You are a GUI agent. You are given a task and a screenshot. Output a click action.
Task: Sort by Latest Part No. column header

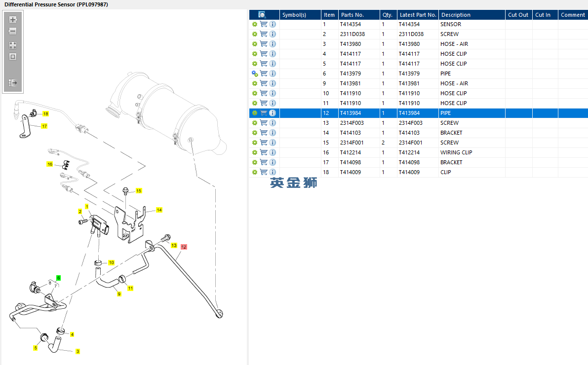418,15
